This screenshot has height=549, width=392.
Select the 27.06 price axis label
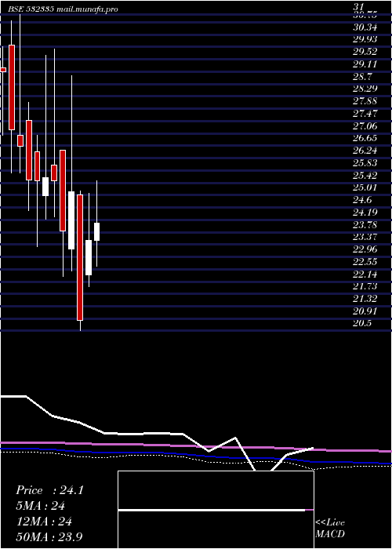[365, 126]
